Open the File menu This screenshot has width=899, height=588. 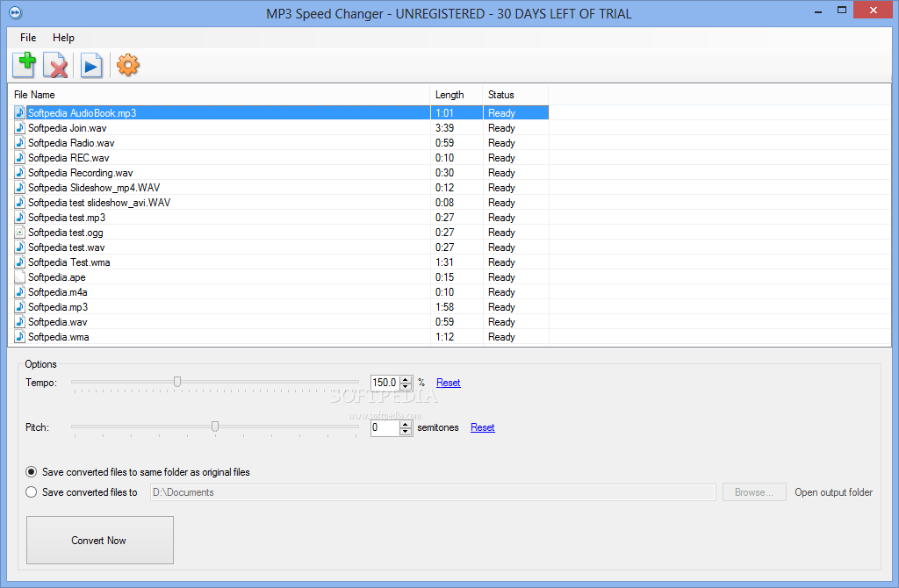(x=27, y=38)
